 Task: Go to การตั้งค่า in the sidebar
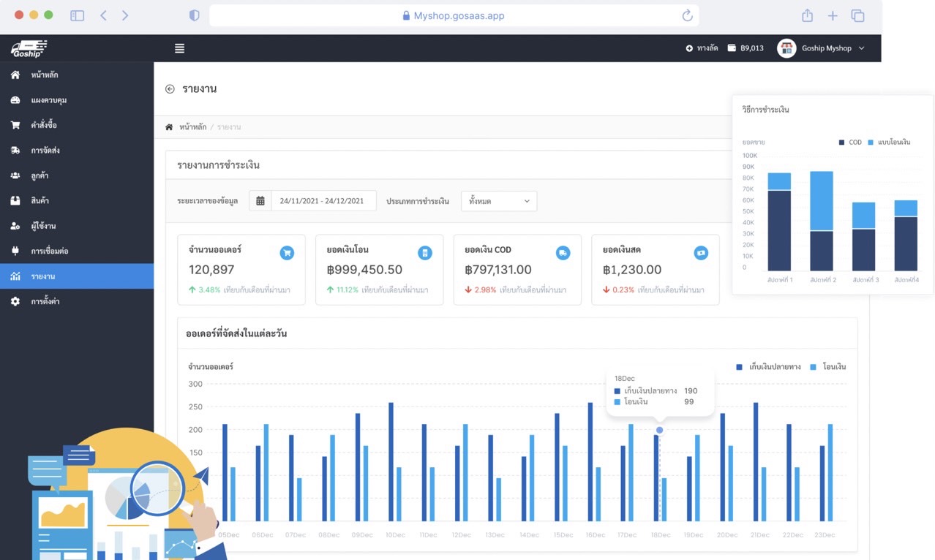pyautogui.click(x=45, y=301)
